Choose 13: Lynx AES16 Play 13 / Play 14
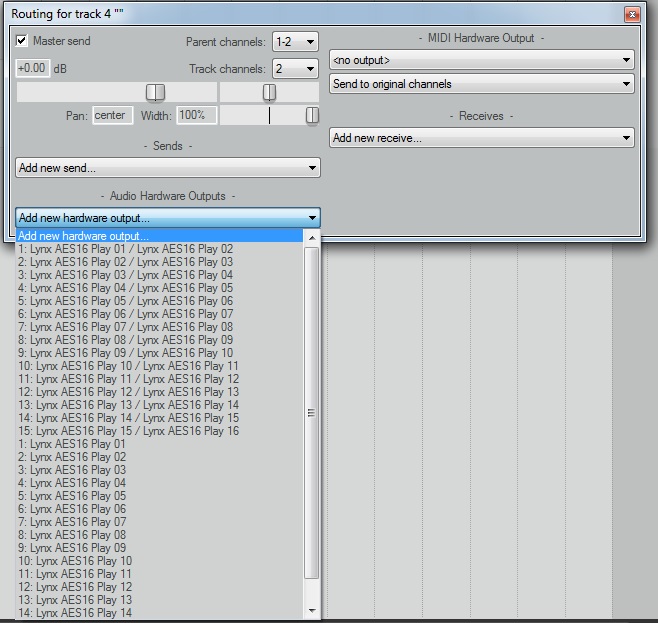Viewport: 658px width, 623px height. (159, 405)
